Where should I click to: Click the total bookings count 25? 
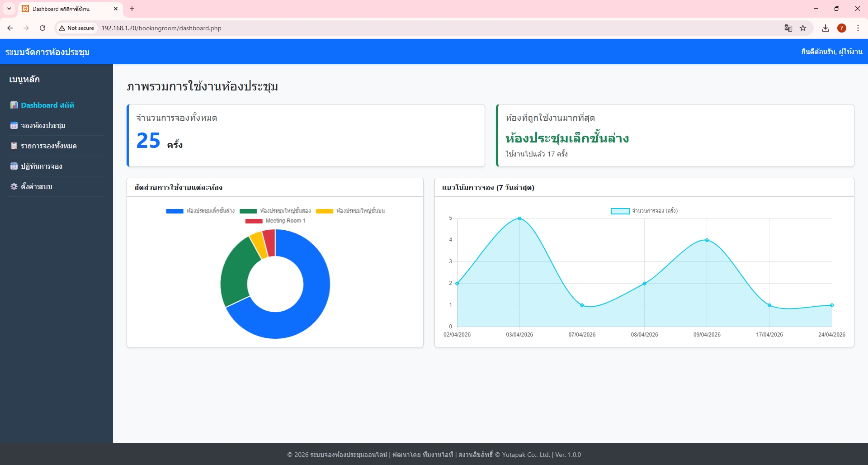148,141
